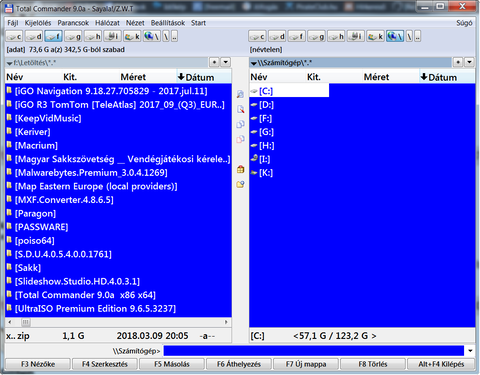Go to parent directory in left panel

click(x=174, y=36)
